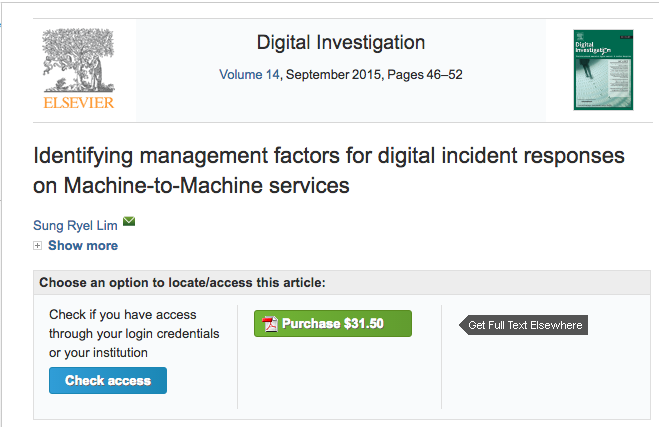Open the Volume 14 link
Screen dimensions: 659x427
point(249,74)
